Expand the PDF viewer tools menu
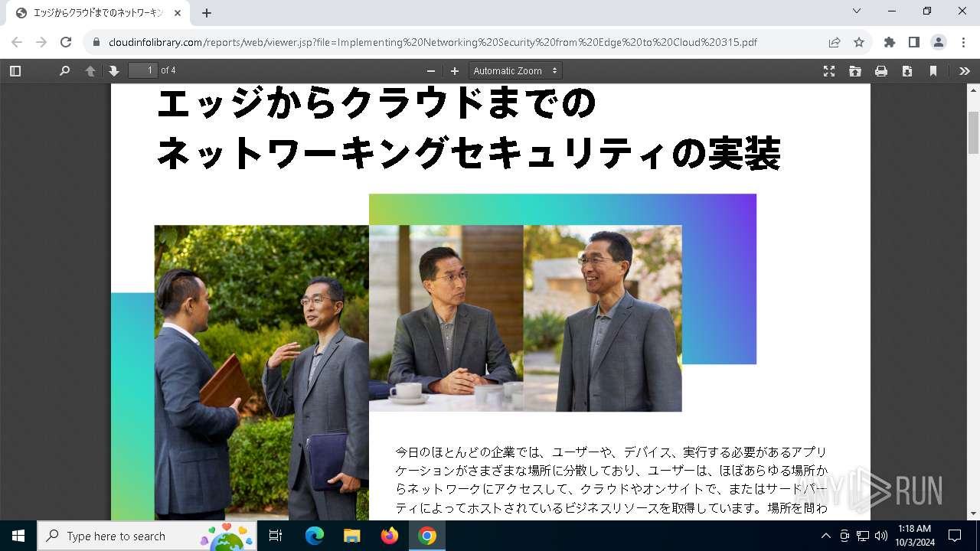 pos(965,70)
